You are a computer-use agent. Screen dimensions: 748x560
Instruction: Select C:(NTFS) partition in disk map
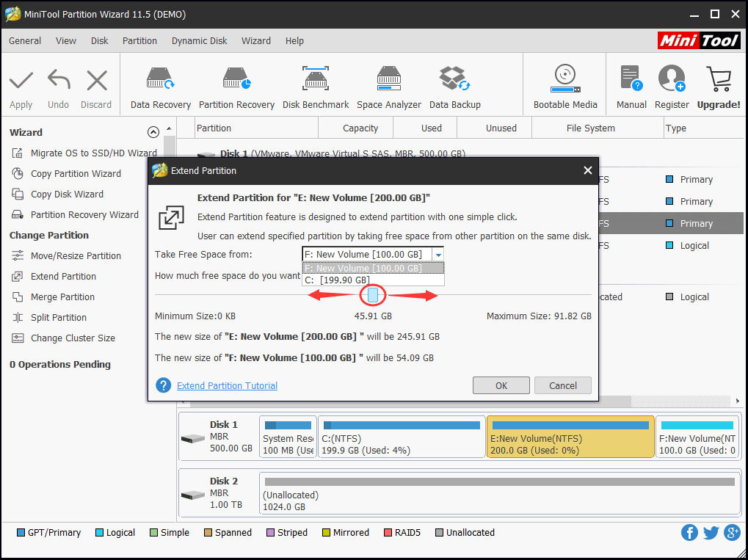(x=402, y=437)
